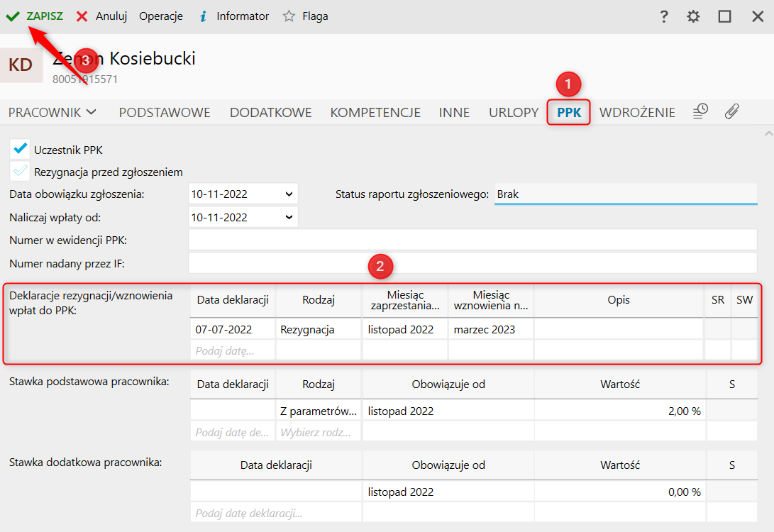Open settings with the gear icon
The width and height of the screenshot is (774, 532).
click(693, 16)
